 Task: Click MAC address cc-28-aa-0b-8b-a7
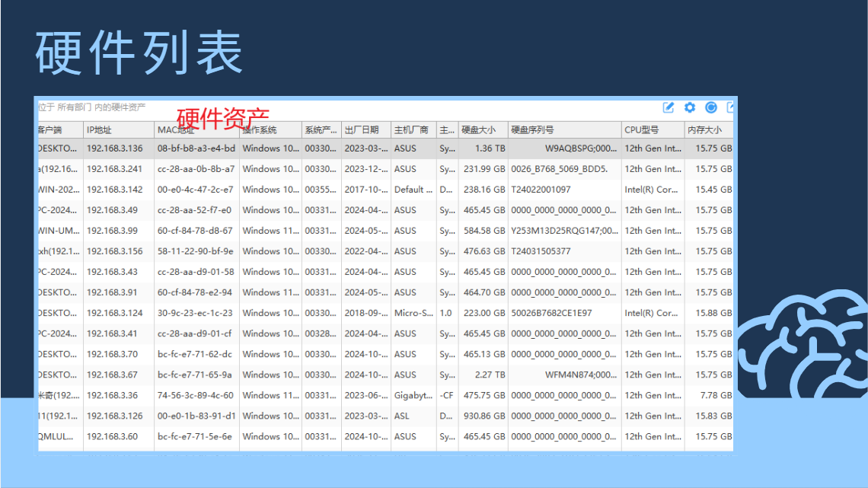[196, 169]
